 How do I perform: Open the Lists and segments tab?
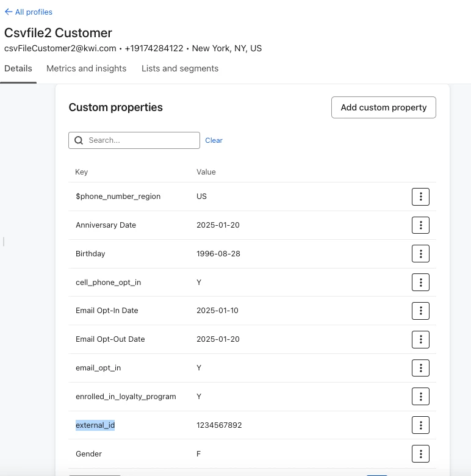[180, 68]
